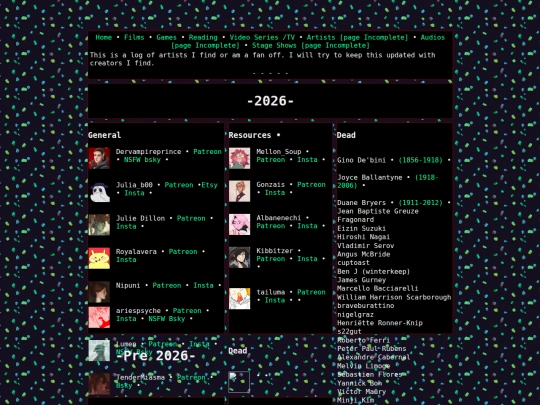Select the name Marcello Bacciarelli
Viewport: 540px width, 405px height.
pyautogui.click(x=378, y=288)
